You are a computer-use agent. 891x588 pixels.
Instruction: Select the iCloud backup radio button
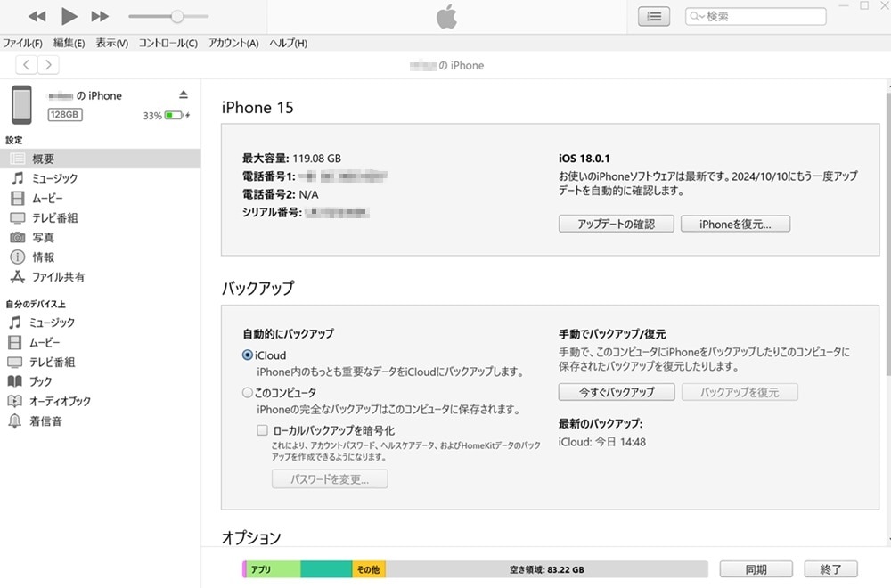coord(248,355)
